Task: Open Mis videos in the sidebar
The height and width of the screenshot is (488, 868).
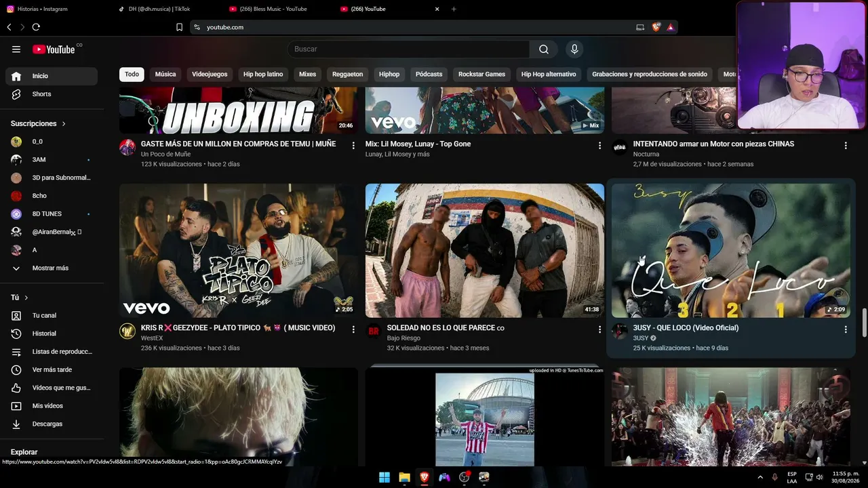Action: [52, 406]
